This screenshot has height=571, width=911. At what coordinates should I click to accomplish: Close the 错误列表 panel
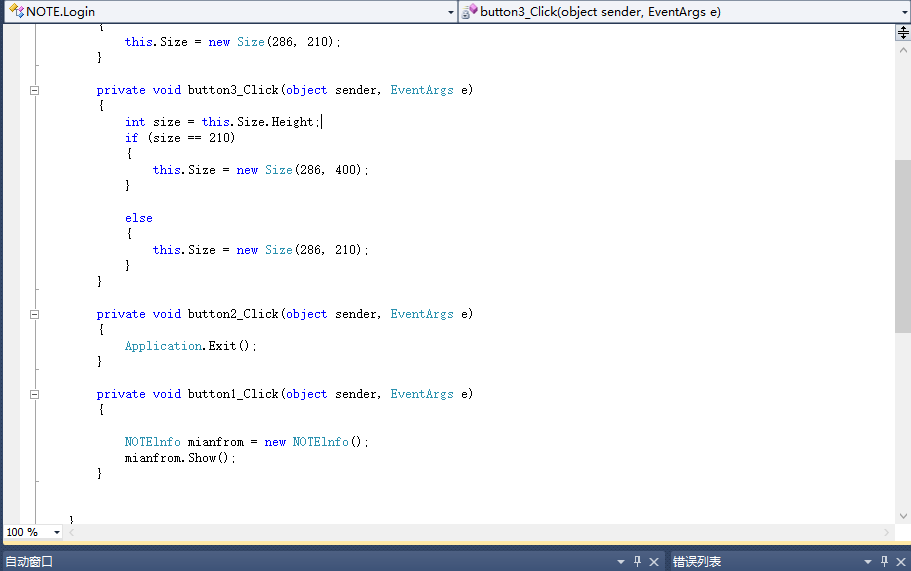click(901, 562)
